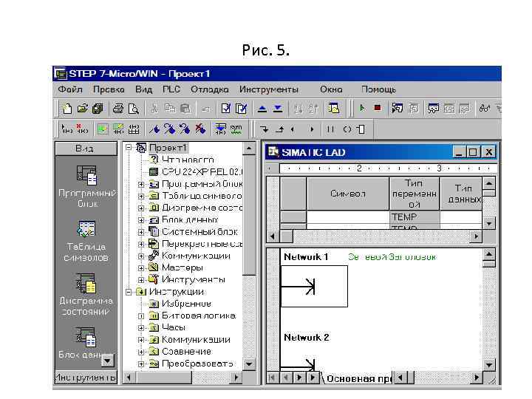
Task: Click the Compile toolbar icon
Action: [x=225, y=109]
